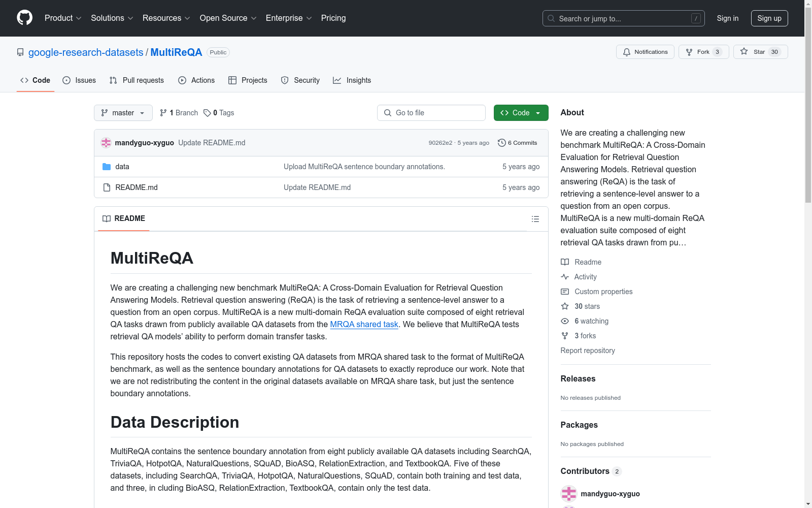Open the green Code dropdown button
The height and width of the screenshot is (508, 812).
tap(521, 113)
